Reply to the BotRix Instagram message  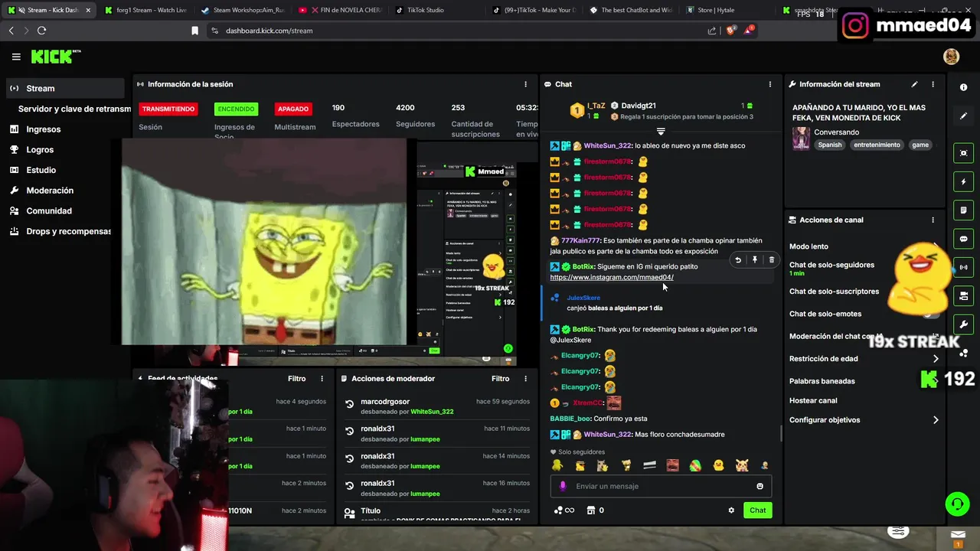point(738,260)
